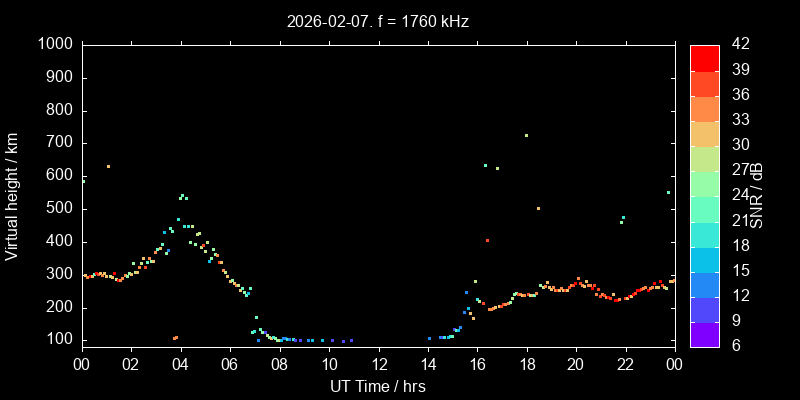Click the '12' tick on the time axis
Screen dimensions: 800x400
tap(378, 364)
